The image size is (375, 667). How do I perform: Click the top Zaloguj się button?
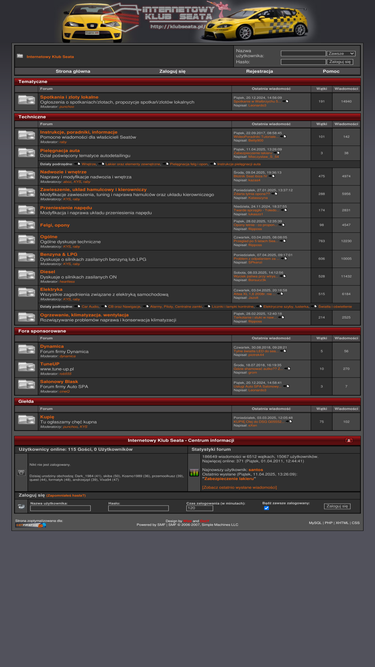tap(340, 62)
